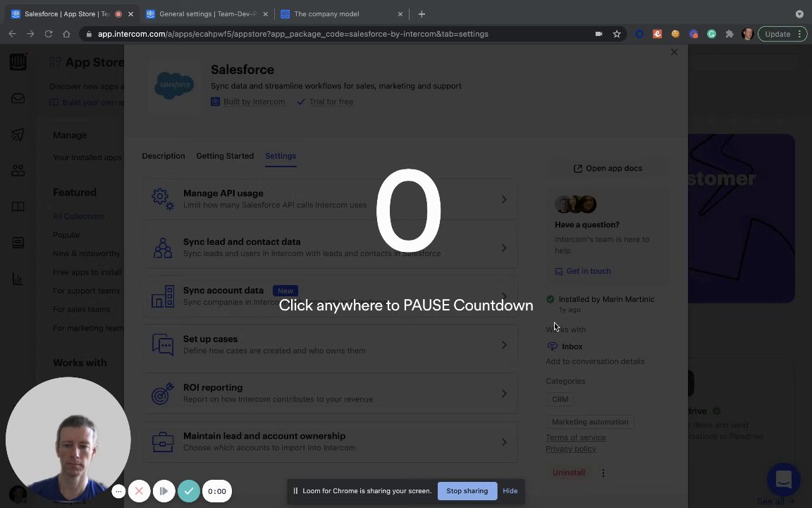Screen dimensions: 812x508
Task: Click the Uninstall button
Action: tap(569, 473)
